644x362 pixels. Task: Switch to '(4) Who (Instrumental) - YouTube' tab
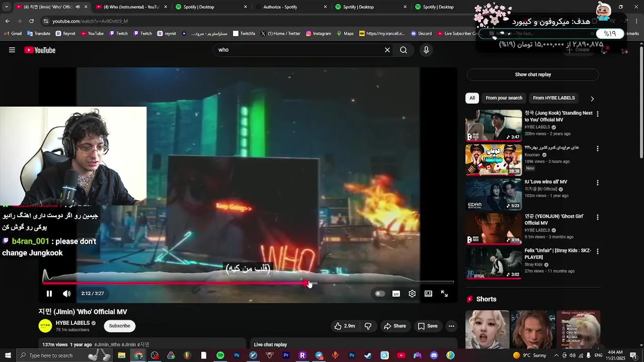[x=131, y=7]
